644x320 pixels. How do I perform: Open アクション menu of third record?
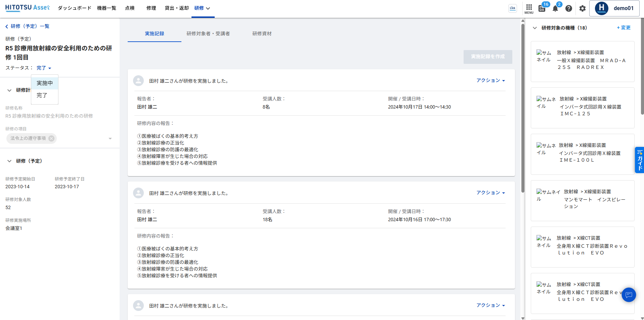(x=490, y=305)
